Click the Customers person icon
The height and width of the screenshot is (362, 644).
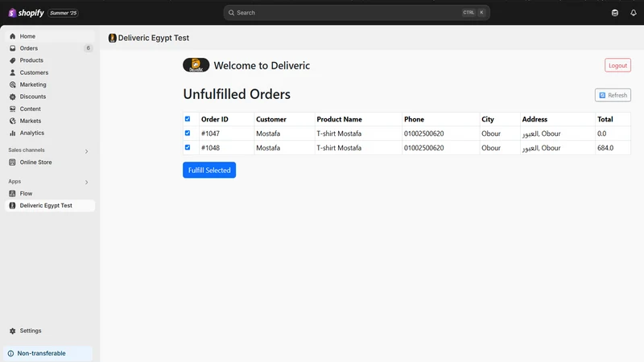click(x=12, y=72)
